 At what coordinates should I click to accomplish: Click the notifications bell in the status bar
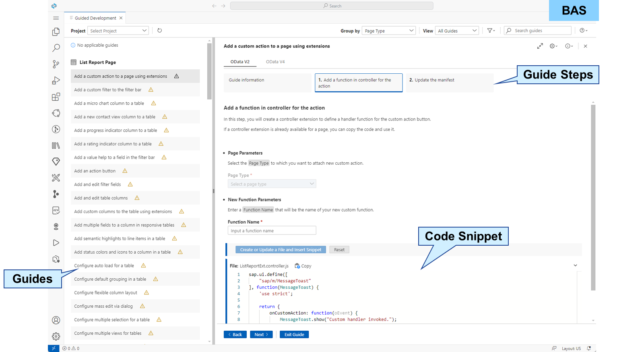(589, 348)
